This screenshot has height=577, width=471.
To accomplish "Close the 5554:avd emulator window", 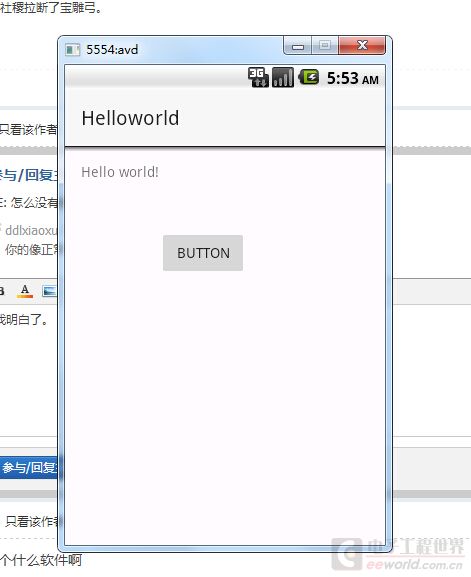I will [362, 46].
